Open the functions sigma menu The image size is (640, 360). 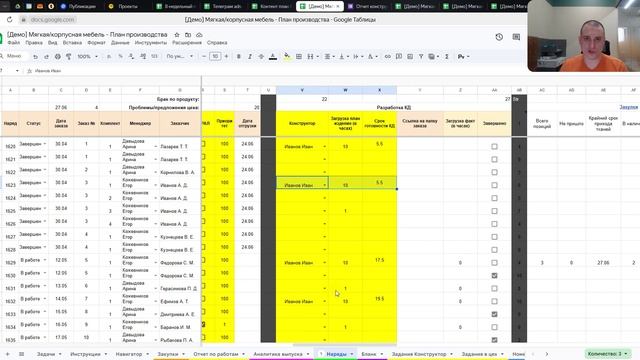(x=447, y=56)
